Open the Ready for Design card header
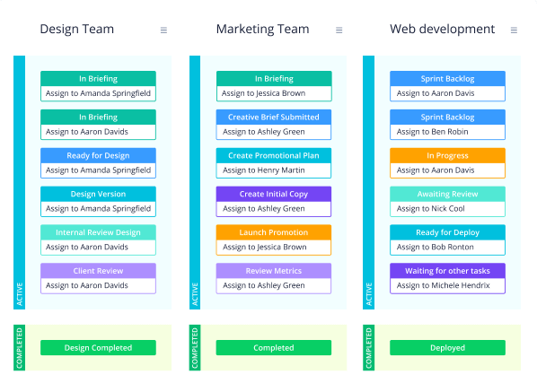537x392 pixels. [98, 156]
